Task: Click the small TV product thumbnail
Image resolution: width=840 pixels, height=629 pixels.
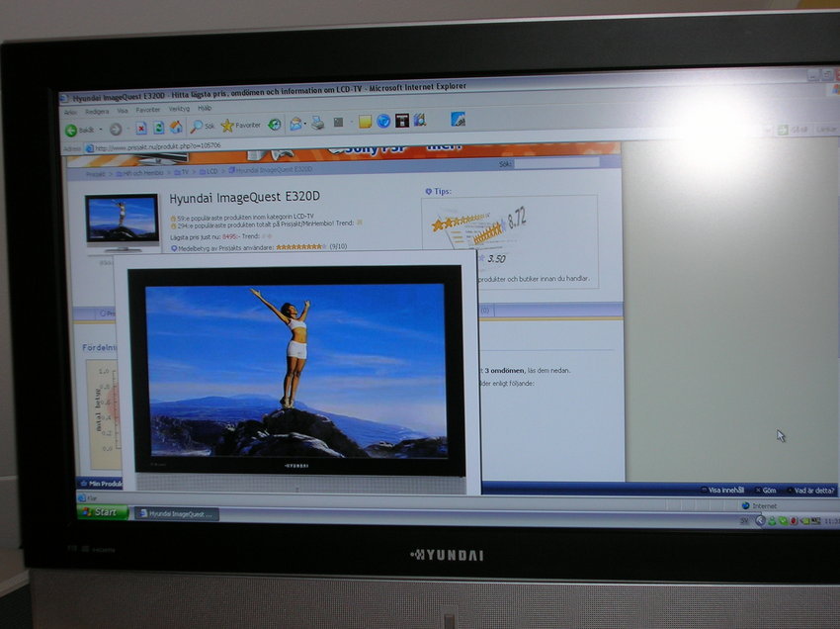Action: [x=123, y=222]
